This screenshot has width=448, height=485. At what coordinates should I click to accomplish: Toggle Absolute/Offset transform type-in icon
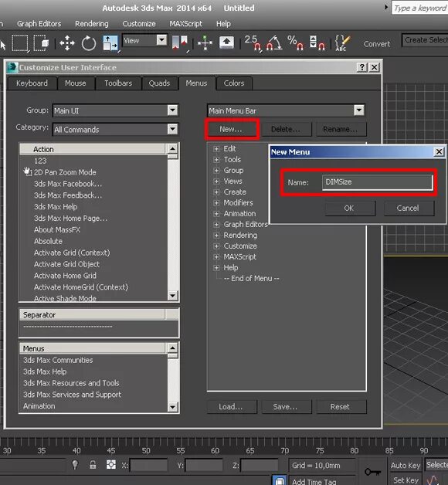110,465
